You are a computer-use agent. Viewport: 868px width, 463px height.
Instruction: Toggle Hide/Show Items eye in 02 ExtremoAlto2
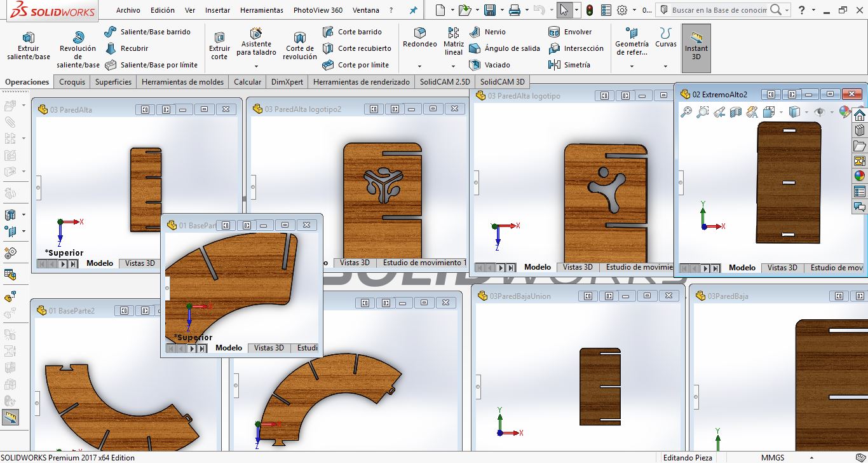[819, 113]
